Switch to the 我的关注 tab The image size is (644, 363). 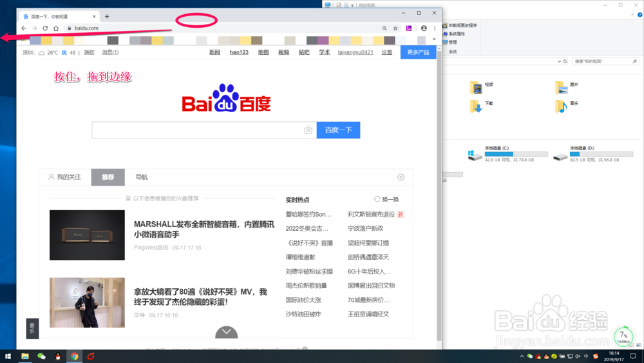pos(65,177)
